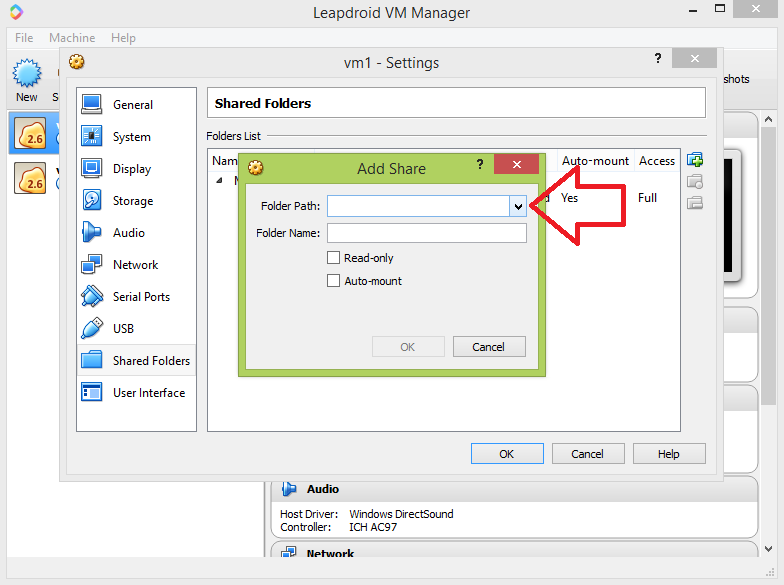Click the Network section icon in details

coord(288,552)
